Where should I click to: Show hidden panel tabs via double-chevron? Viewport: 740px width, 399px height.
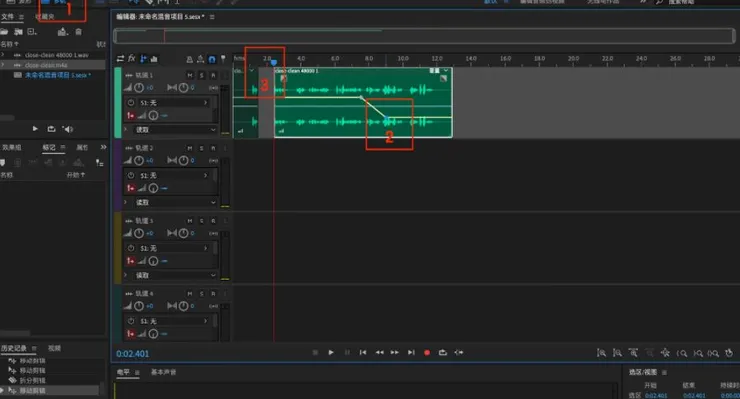click(103, 147)
